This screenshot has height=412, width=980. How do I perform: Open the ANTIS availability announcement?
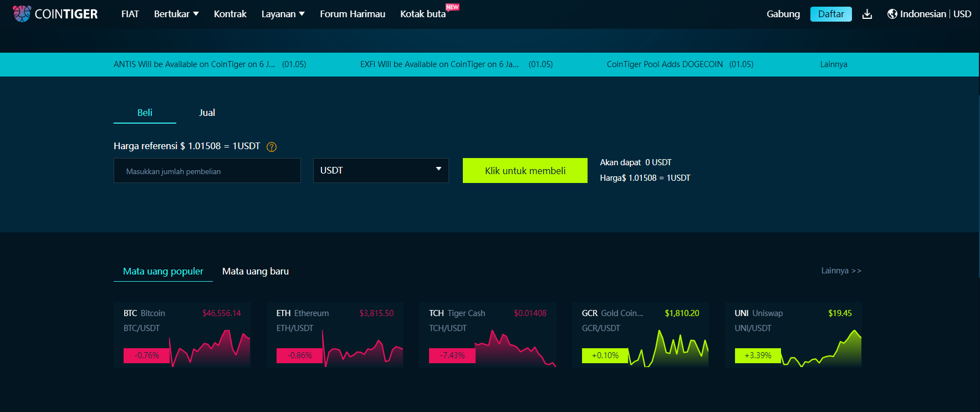(210, 64)
